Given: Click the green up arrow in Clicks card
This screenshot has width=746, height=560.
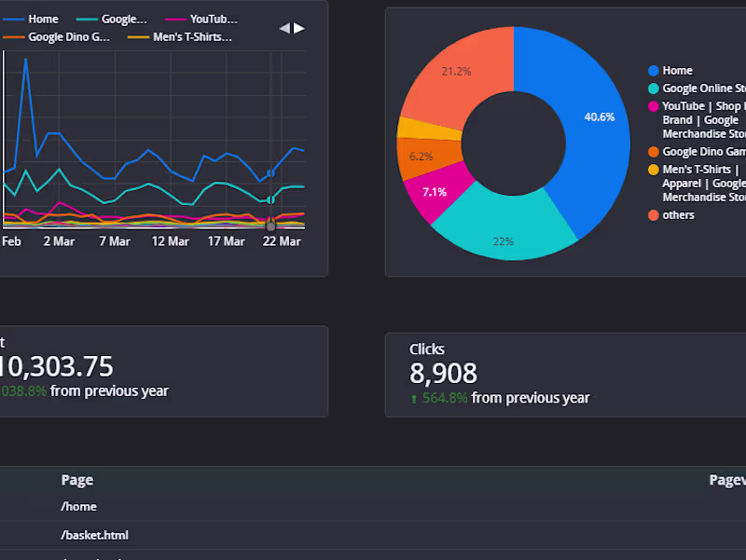Looking at the screenshot, I should [414, 399].
